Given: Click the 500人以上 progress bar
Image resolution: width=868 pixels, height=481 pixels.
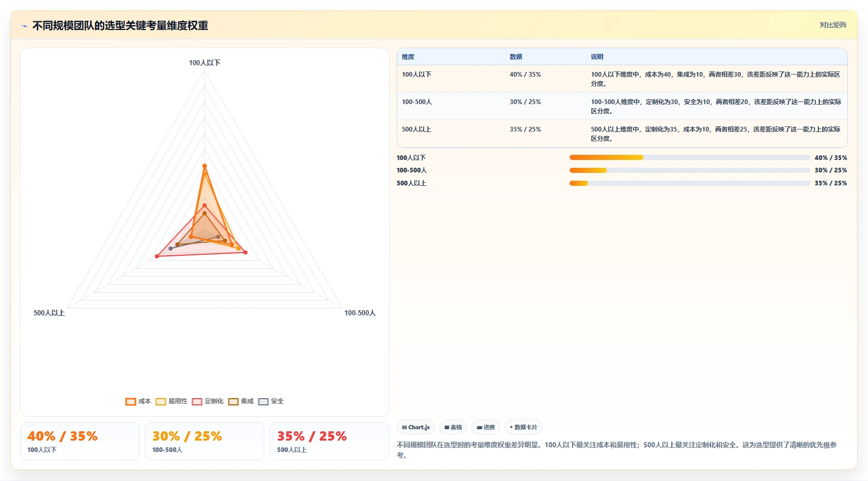Looking at the screenshot, I should coord(690,183).
